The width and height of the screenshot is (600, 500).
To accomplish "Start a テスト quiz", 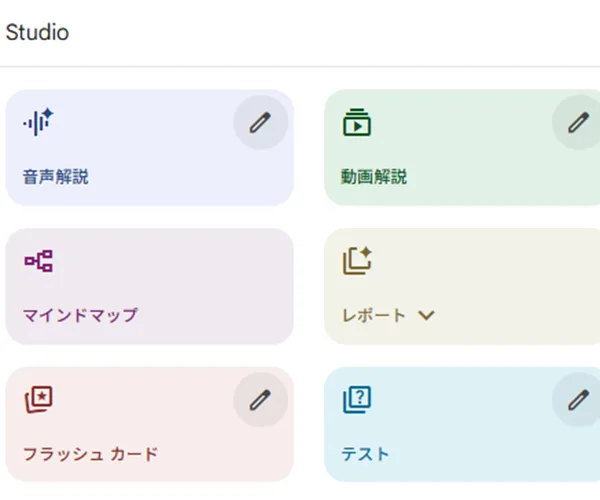I will click(x=365, y=454).
